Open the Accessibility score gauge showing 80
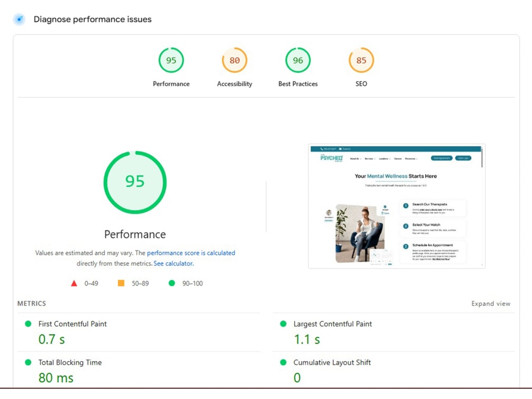Screen dimensions: 532x399 click(235, 60)
